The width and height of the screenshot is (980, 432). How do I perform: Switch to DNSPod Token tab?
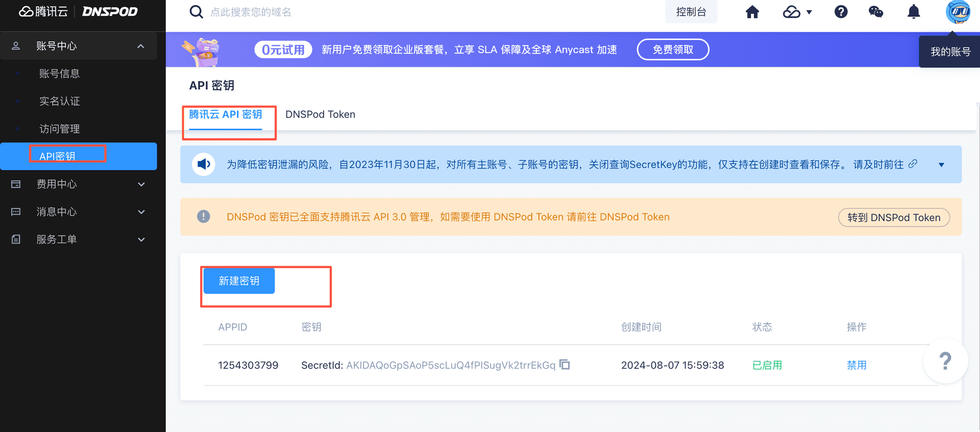[320, 114]
